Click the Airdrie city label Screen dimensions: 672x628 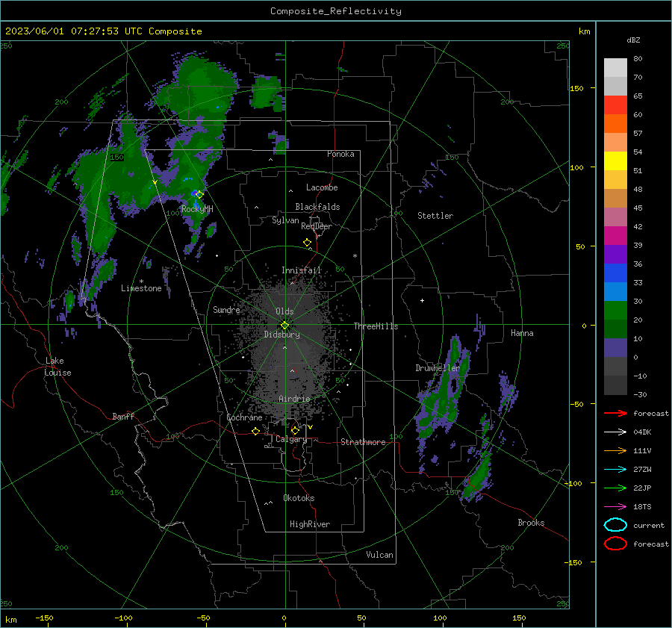(294, 399)
